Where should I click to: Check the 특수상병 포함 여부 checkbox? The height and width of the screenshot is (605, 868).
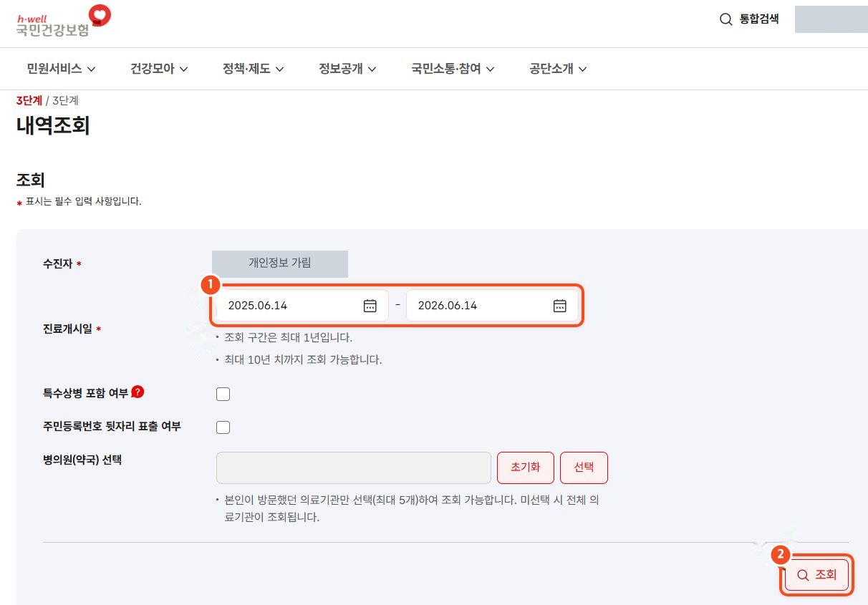click(x=223, y=394)
